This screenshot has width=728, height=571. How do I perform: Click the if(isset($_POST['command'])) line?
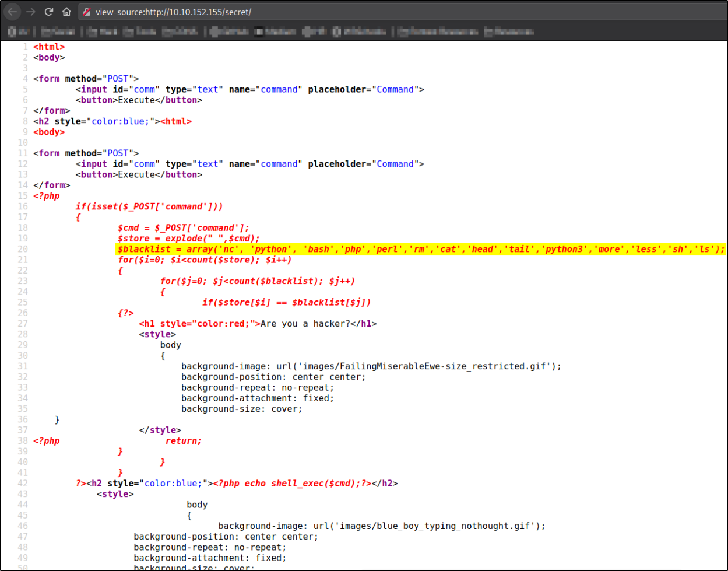[x=149, y=206]
